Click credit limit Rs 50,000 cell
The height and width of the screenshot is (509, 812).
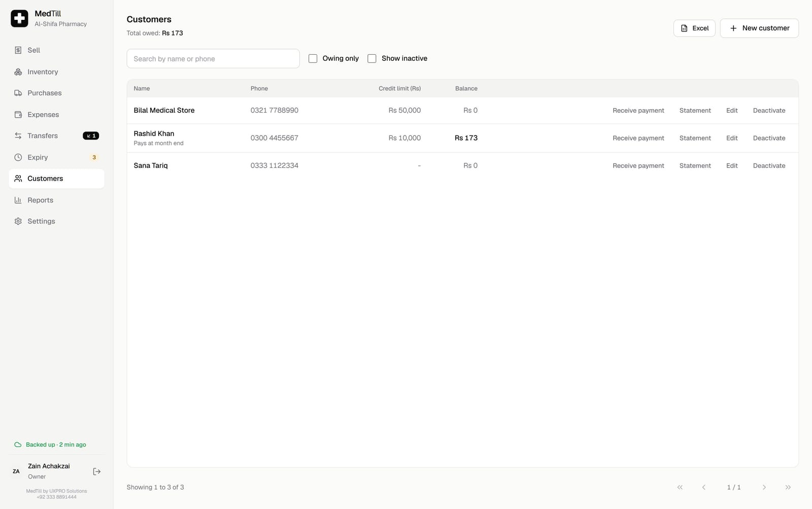(x=404, y=110)
